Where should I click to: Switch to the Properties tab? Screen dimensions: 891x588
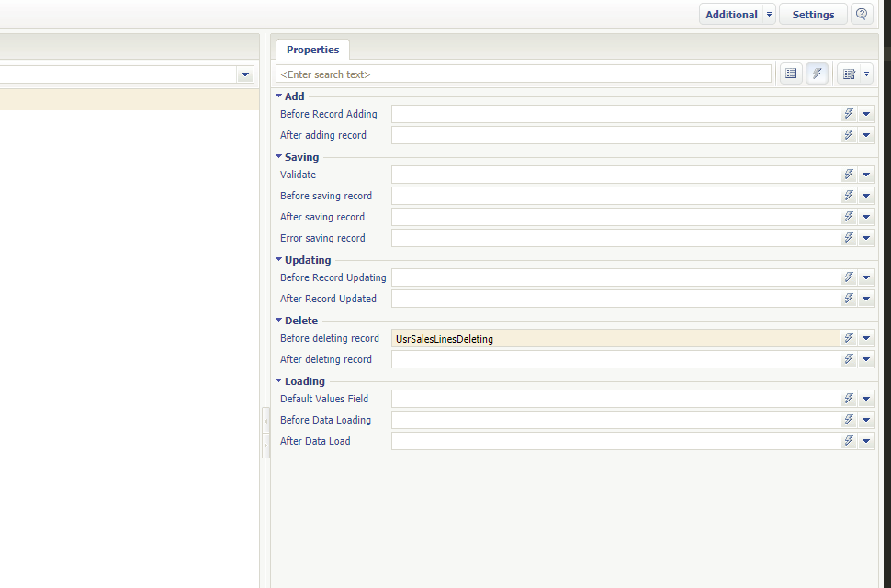tap(312, 50)
